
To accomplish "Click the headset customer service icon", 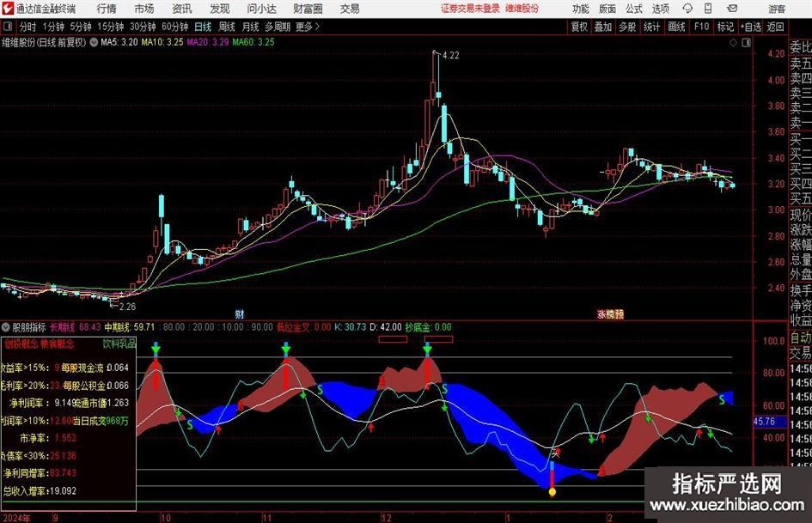I will [687, 9].
